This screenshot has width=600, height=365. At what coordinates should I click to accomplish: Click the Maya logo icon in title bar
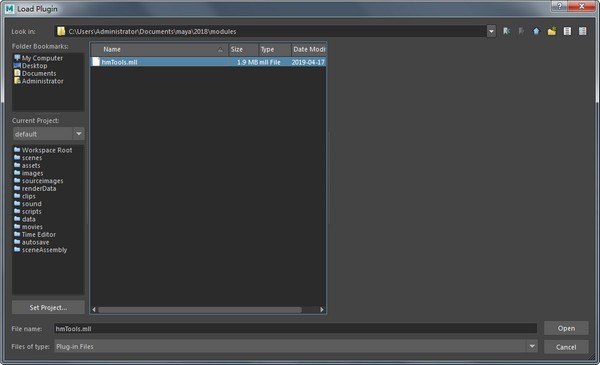[10, 8]
